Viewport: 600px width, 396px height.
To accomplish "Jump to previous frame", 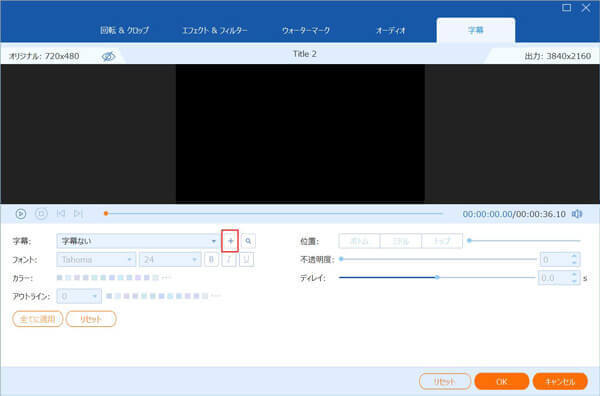I will click(x=60, y=213).
